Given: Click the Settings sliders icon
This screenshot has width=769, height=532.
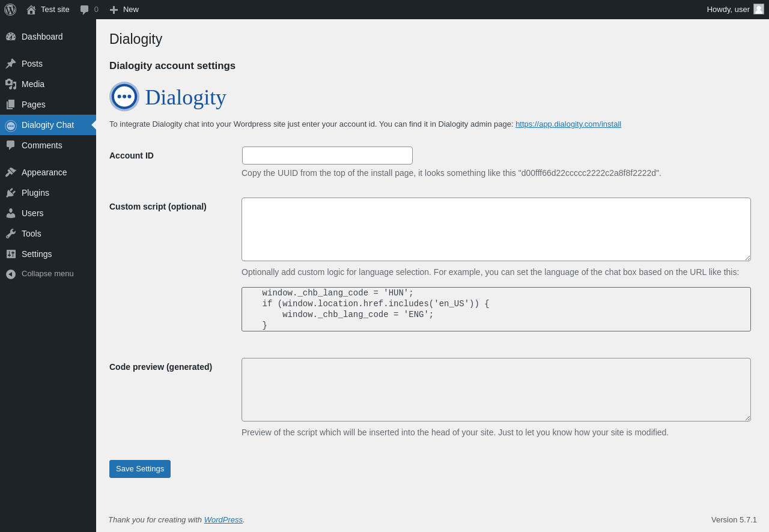Looking at the screenshot, I should 11,254.
